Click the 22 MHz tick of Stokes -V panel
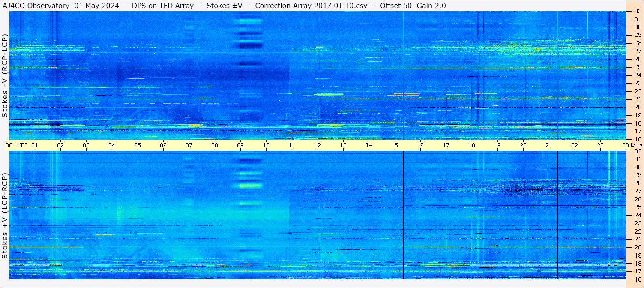The height and width of the screenshot is (288, 644). pyautogui.click(x=637, y=91)
